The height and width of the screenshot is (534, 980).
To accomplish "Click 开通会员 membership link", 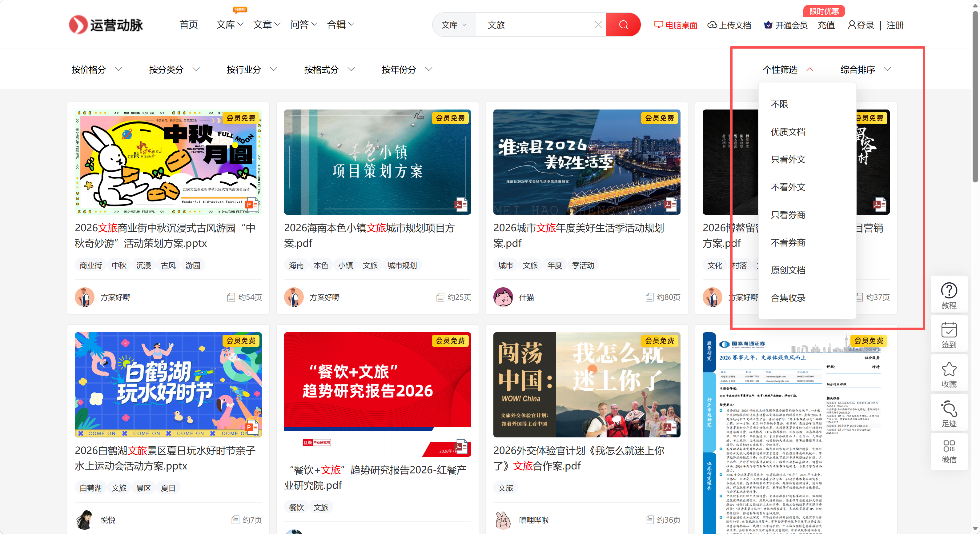I will (785, 25).
